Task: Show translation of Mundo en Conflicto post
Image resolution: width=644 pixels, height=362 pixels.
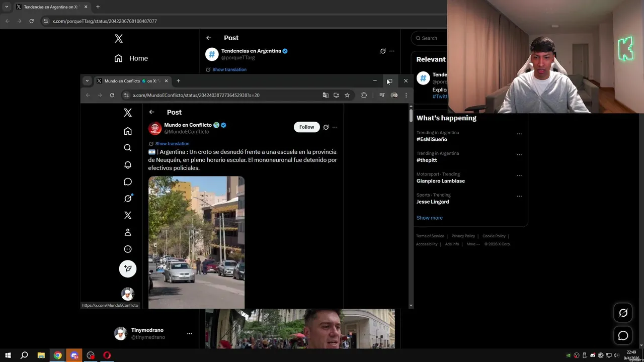Action: (x=172, y=144)
